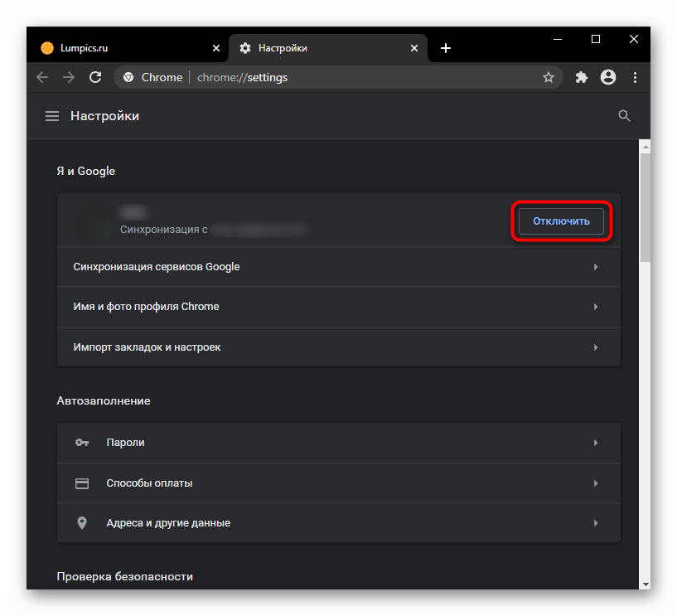Screen dimensions: 677x616
Task: Open the Extensions puzzle icon
Action: point(582,77)
